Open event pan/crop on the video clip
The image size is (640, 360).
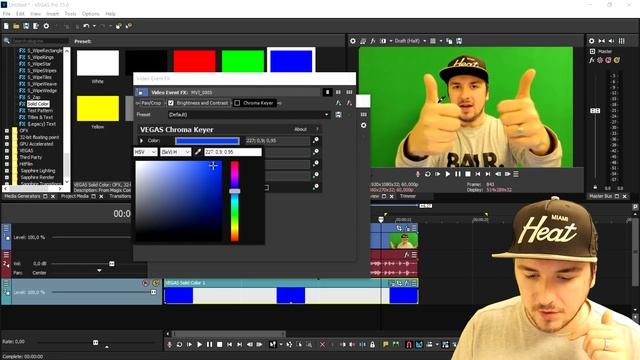click(x=399, y=229)
